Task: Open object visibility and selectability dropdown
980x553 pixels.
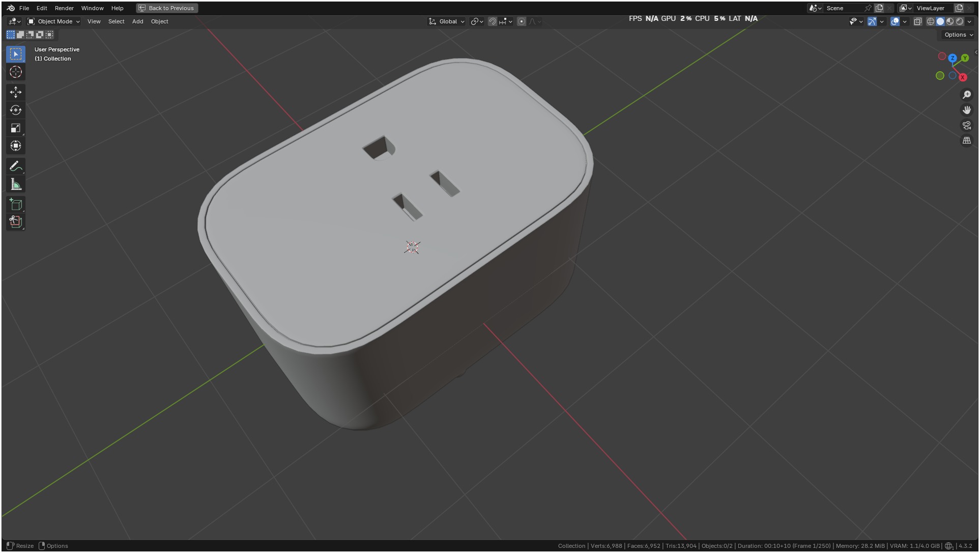Action: tap(856, 21)
